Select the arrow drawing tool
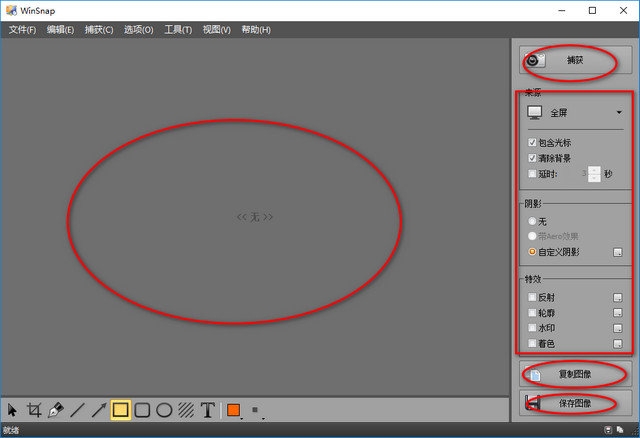The image size is (640, 438). click(99, 410)
